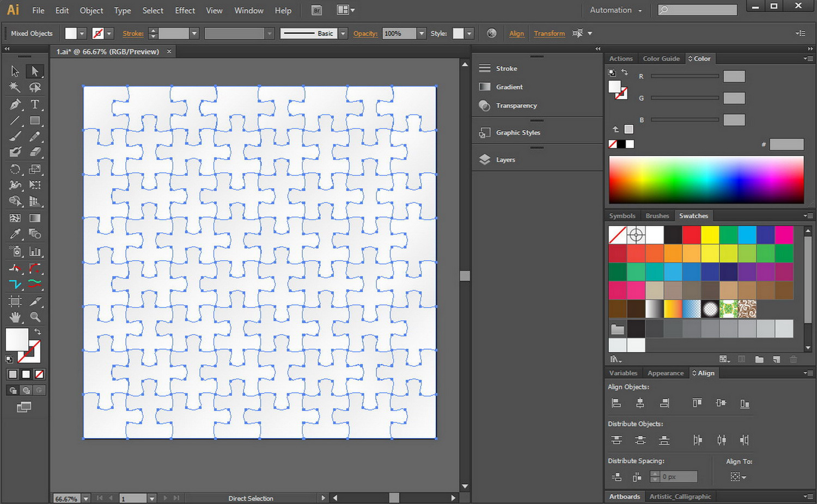Expand the zoom level dropdown
817x504 pixels.
point(86,499)
